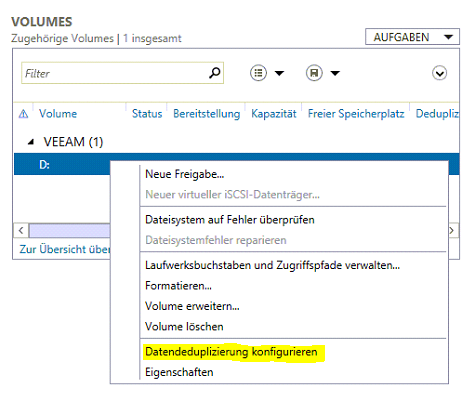Viewport: 467px width, 393px height.
Task: Choose Laufwerksbuchstaben und Zugriffspfade verwalten...
Action: 272,265
